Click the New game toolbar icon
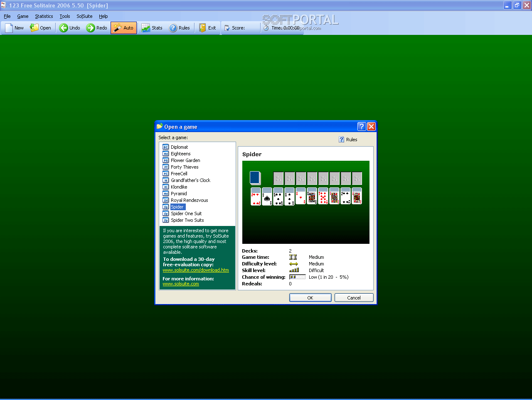This screenshot has width=532, height=400. [9, 28]
